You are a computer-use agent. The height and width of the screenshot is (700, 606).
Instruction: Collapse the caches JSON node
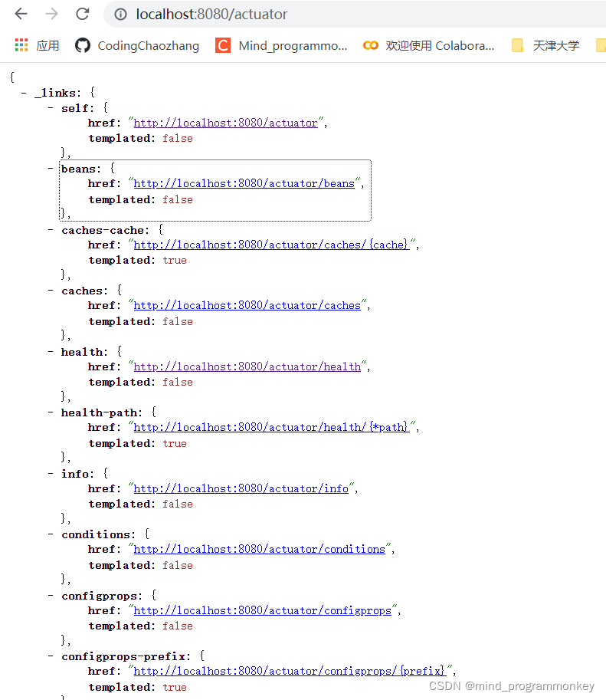pyautogui.click(x=51, y=291)
